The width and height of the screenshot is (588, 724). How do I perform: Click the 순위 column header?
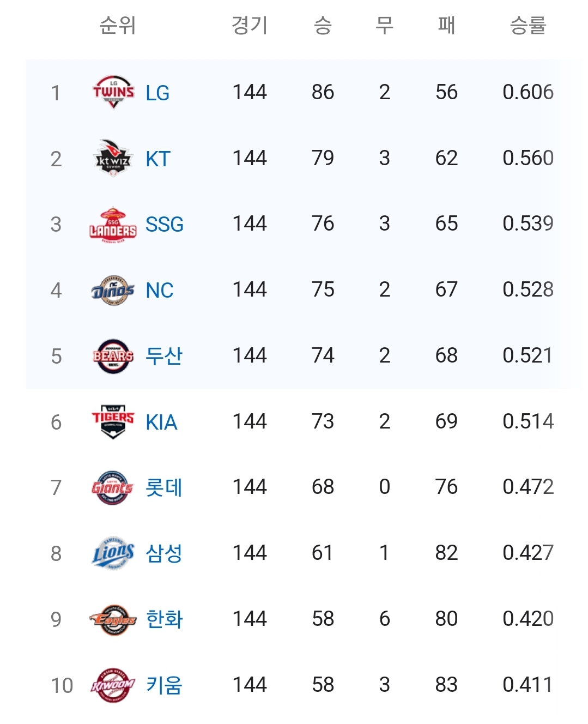click(117, 25)
